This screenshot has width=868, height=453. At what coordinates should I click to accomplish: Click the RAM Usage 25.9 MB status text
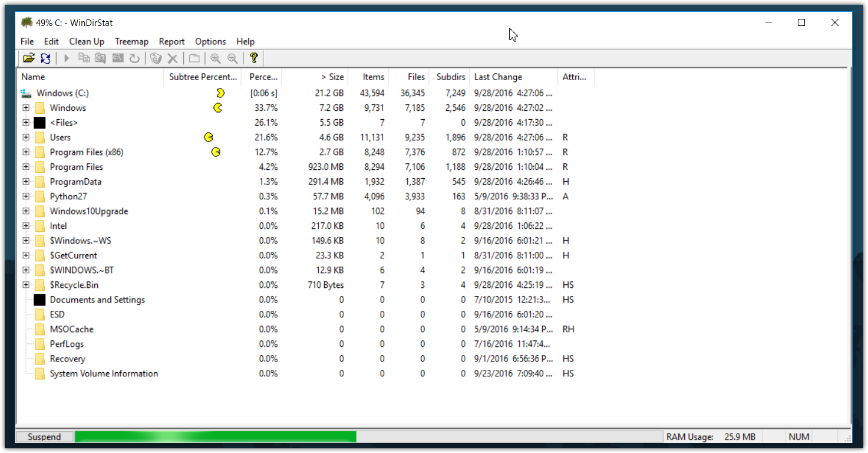(x=711, y=437)
